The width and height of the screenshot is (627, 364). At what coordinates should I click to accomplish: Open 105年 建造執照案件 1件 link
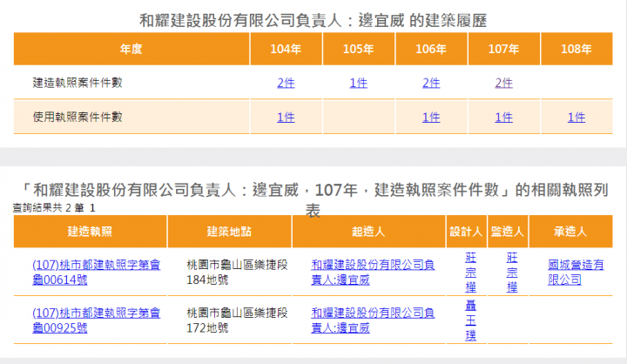pyautogui.click(x=358, y=83)
